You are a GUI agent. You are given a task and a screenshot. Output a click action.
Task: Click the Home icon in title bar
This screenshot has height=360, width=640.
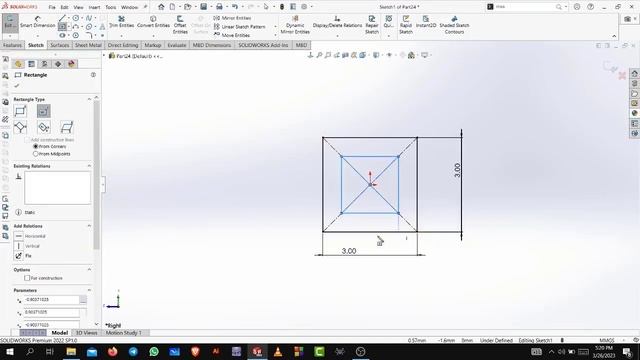pos(161,7)
